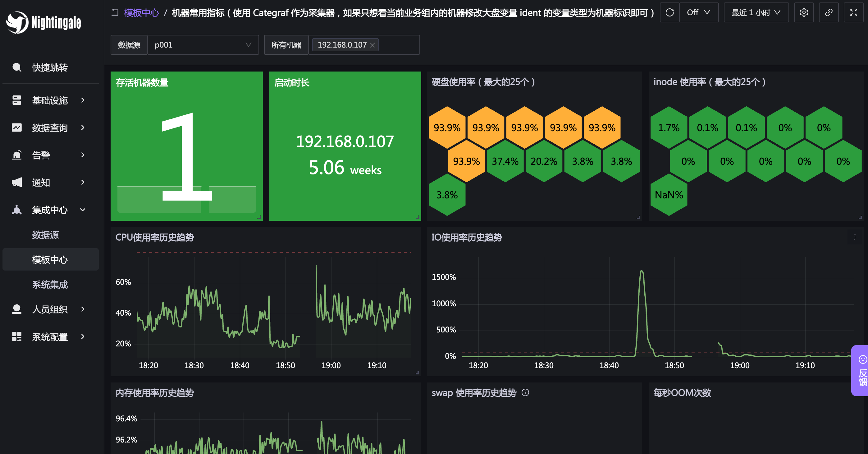This screenshot has width=868, height=454.
Task: Click the dashboard refresh icon
Action: point(669,12)
